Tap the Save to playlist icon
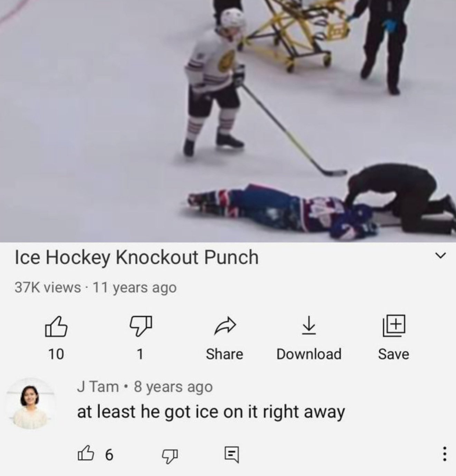456x476 pixels. point(393,326)
